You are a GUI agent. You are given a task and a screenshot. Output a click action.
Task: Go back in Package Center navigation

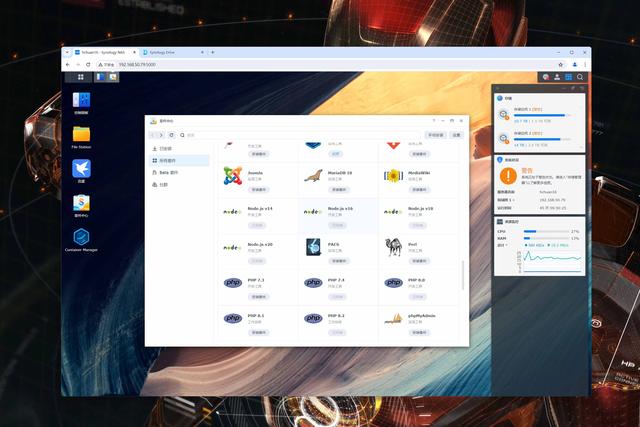click(153, 135)
